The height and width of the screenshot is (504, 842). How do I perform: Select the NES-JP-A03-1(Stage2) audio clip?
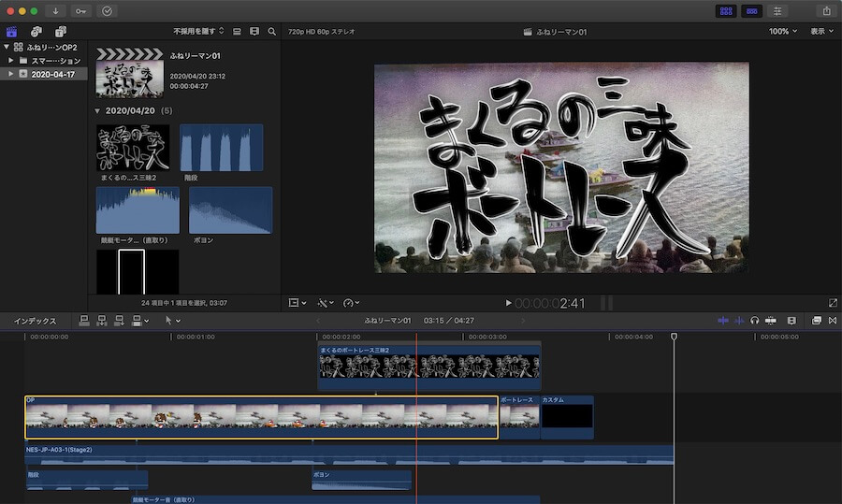(x=349, y=454)
